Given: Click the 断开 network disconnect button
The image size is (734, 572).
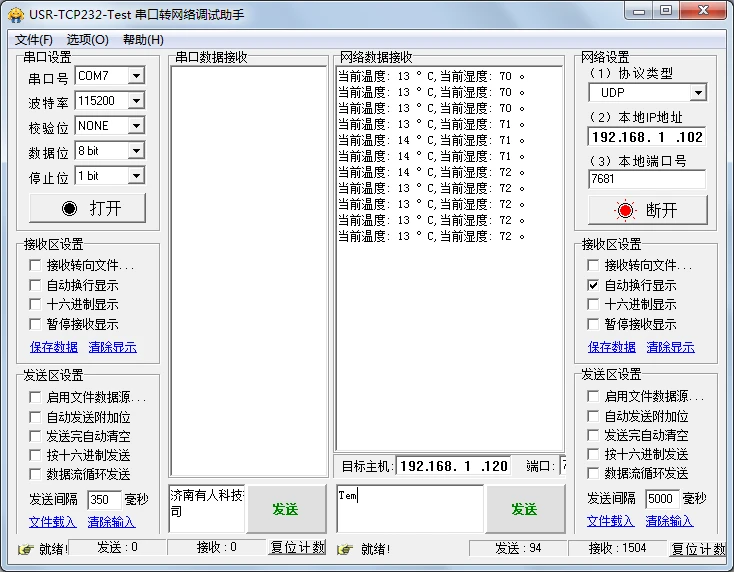Looking at the screenshot, I should pyautogui.click(x=648, y=210).
